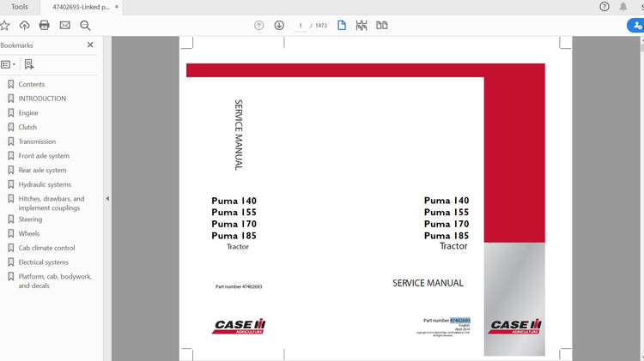Click the blue share user button
Screen dimensions: 644x361
[x=636, y=26]
